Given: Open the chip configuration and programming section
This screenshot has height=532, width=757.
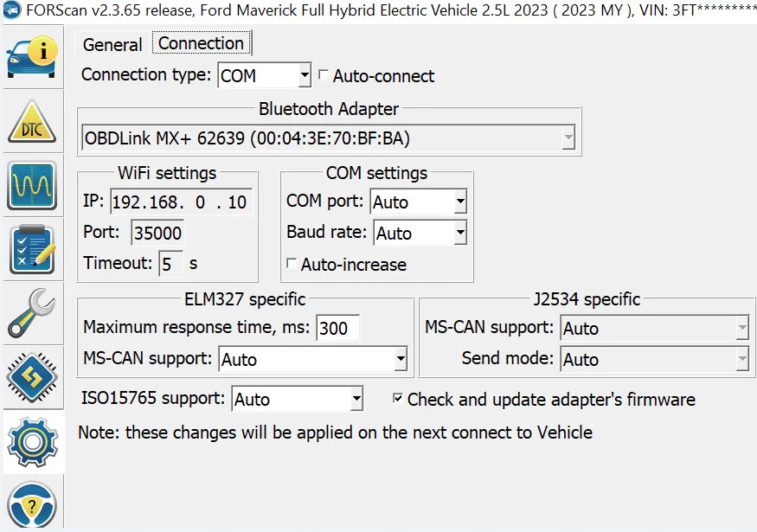Looking at the screenshot, I should [x=31, y=376].
